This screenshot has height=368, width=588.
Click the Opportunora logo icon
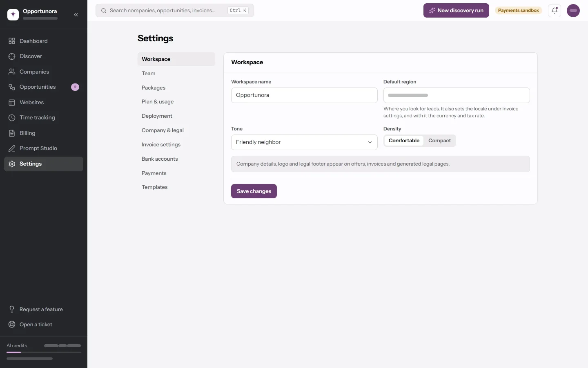point(13,15)
